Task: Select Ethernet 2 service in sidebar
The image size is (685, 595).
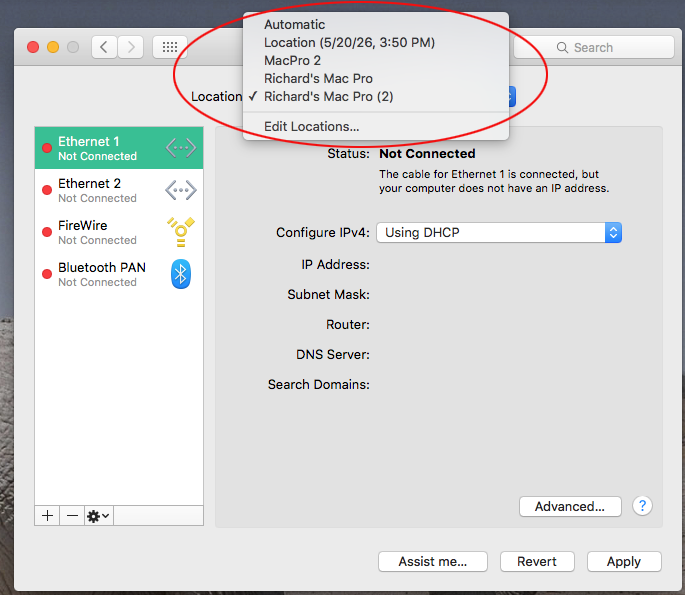Action: (x=119, y=190)
